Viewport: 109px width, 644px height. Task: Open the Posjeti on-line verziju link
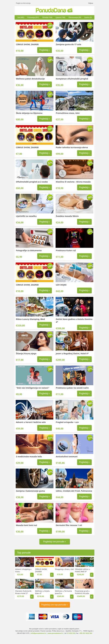click(23, 3)
